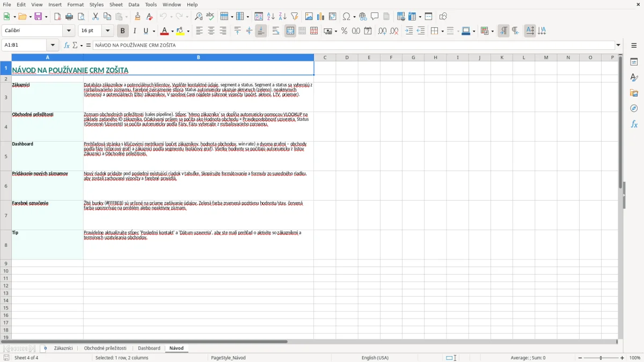Image resolution: width=644 pixels, height=362 pixels.
Task: Open the Format menu
Action: coord(76,4)
